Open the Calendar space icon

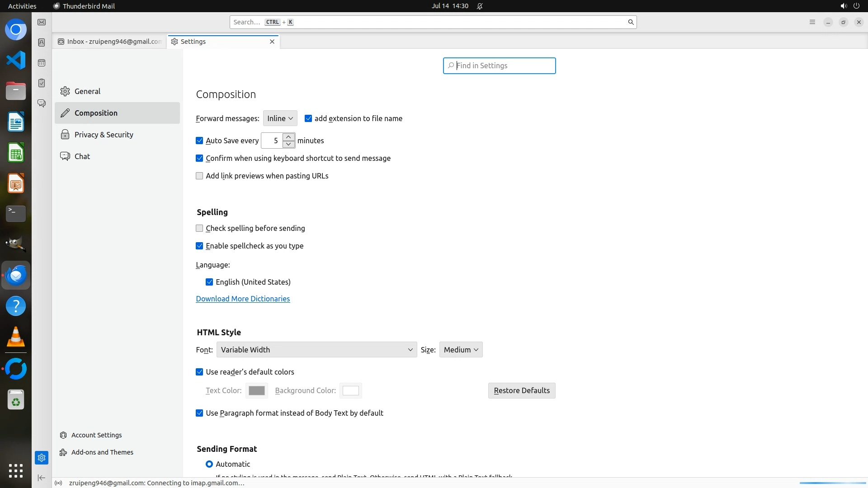click(x=42, y=63)
